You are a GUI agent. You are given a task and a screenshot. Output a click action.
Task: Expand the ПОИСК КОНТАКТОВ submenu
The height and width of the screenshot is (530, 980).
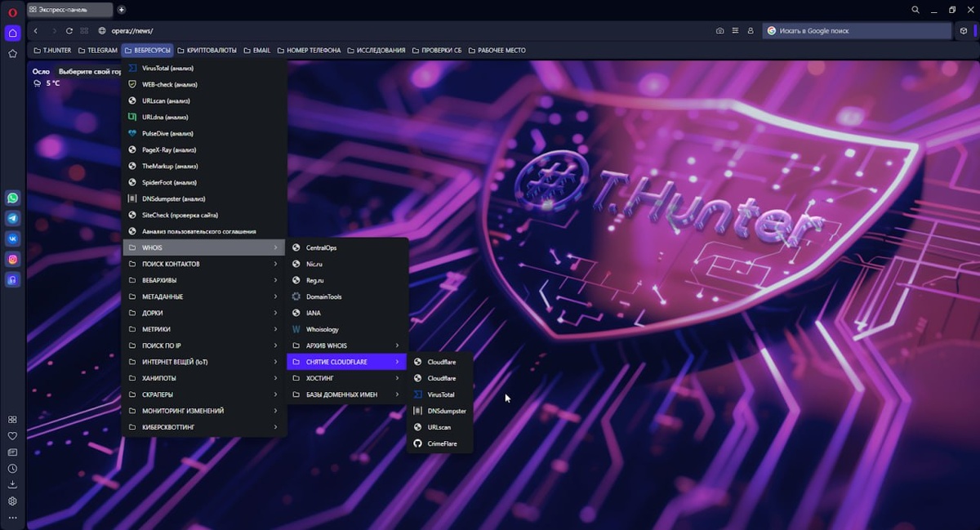[204, 264]
